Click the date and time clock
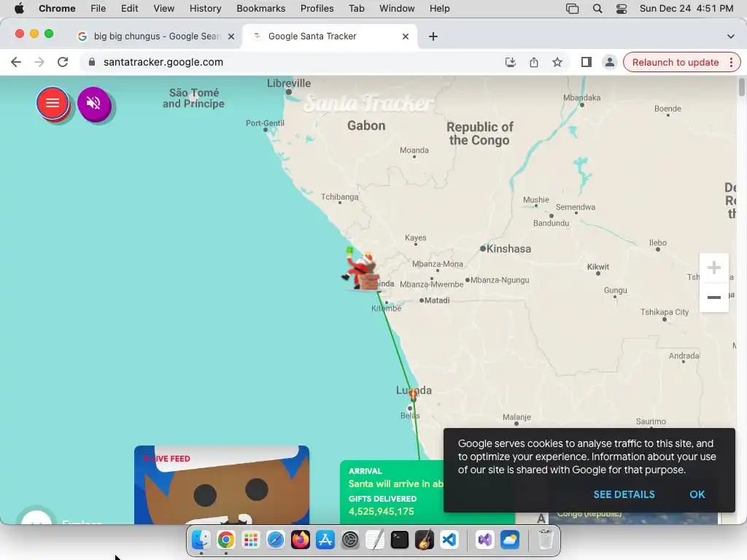 click(686, 9)
